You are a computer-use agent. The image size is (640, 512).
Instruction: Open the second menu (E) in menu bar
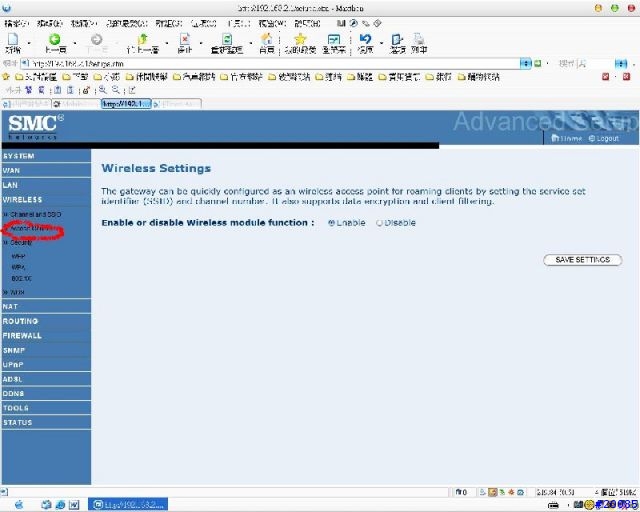click(x=49, y=24)
